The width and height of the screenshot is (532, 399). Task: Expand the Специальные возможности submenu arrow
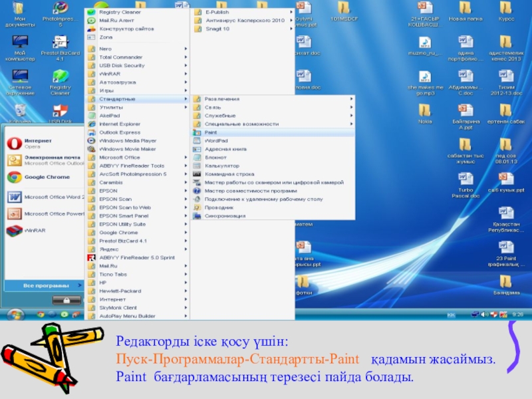coord(351,124)
